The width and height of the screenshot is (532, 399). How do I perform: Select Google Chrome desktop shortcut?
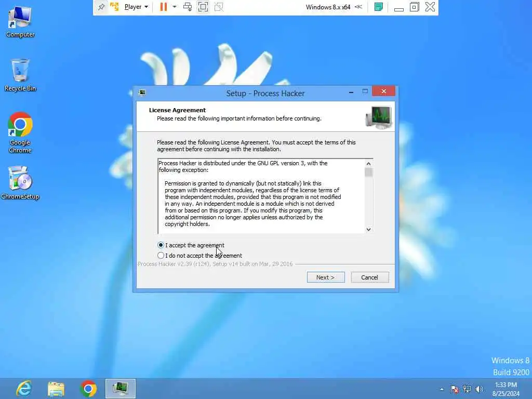[x=20, y=132]
